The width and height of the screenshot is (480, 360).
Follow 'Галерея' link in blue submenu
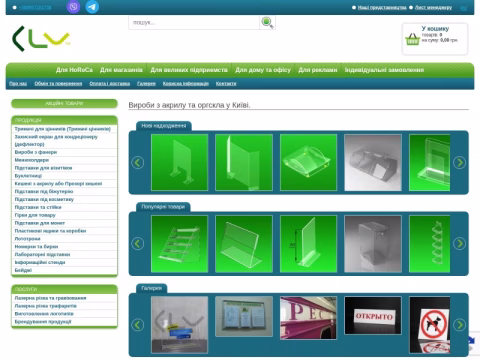click(x=146, y=84)
